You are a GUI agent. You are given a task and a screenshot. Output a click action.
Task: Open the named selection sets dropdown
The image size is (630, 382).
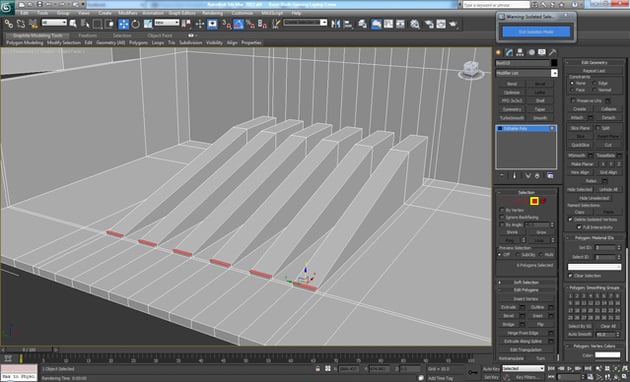pos(305,23)
